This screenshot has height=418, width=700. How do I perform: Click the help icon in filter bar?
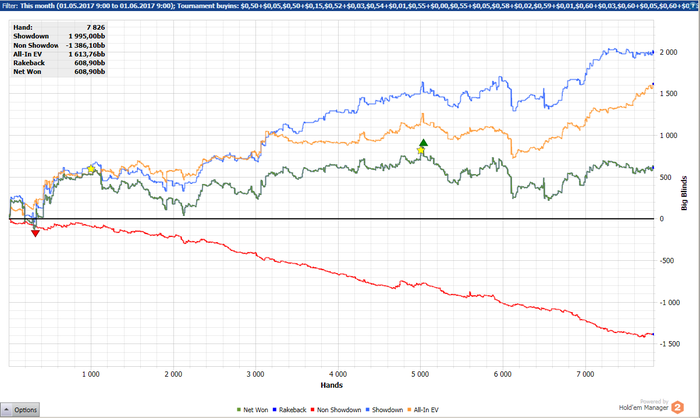tap(694, 6)
